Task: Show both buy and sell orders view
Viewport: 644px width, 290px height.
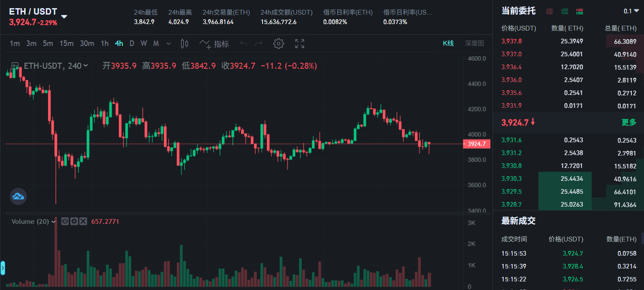Action: [x=580, y=12]
